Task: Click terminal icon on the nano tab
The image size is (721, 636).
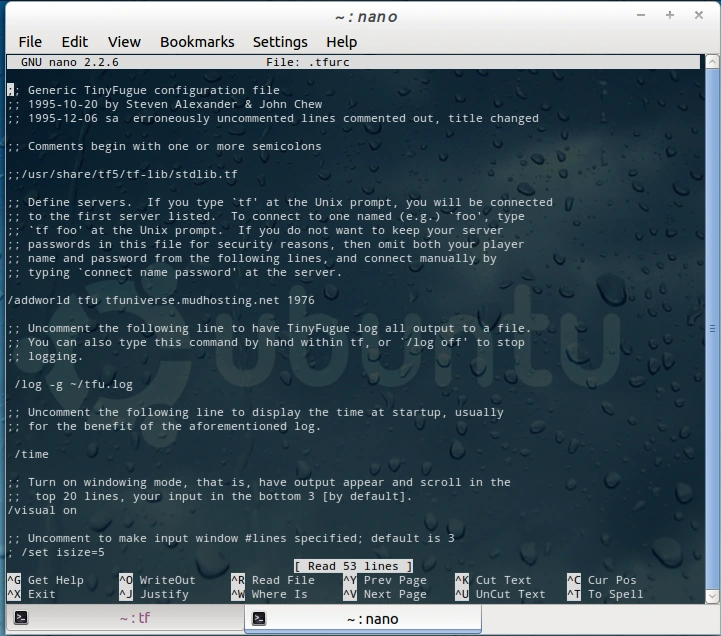Action: coord(259,619)
